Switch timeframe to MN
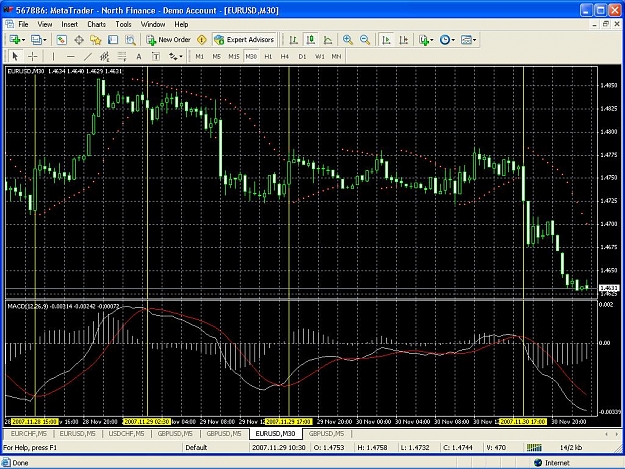 coord(336,57)
